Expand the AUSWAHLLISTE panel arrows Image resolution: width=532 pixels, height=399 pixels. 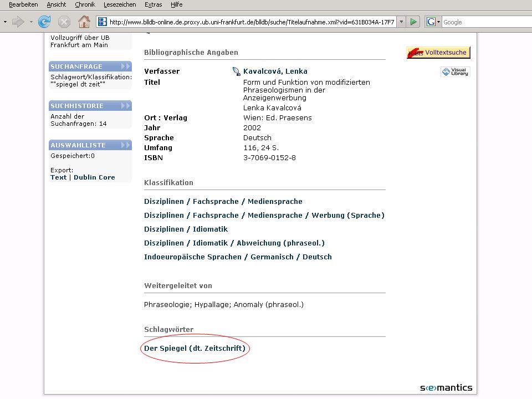point(126,145)
